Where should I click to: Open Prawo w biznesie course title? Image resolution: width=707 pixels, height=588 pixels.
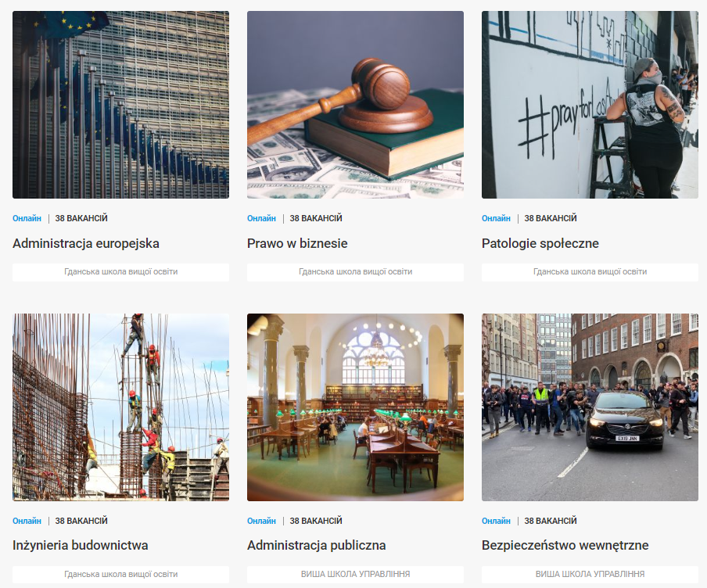[297, 243]
